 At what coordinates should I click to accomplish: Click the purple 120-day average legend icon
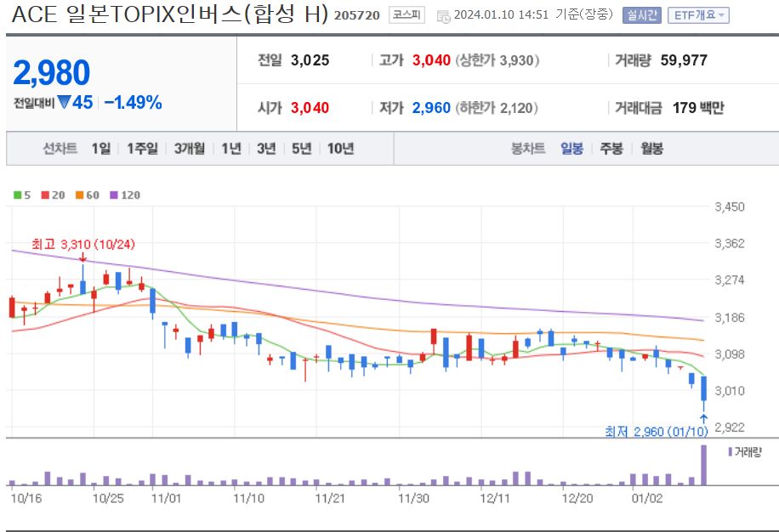(114, 195)
